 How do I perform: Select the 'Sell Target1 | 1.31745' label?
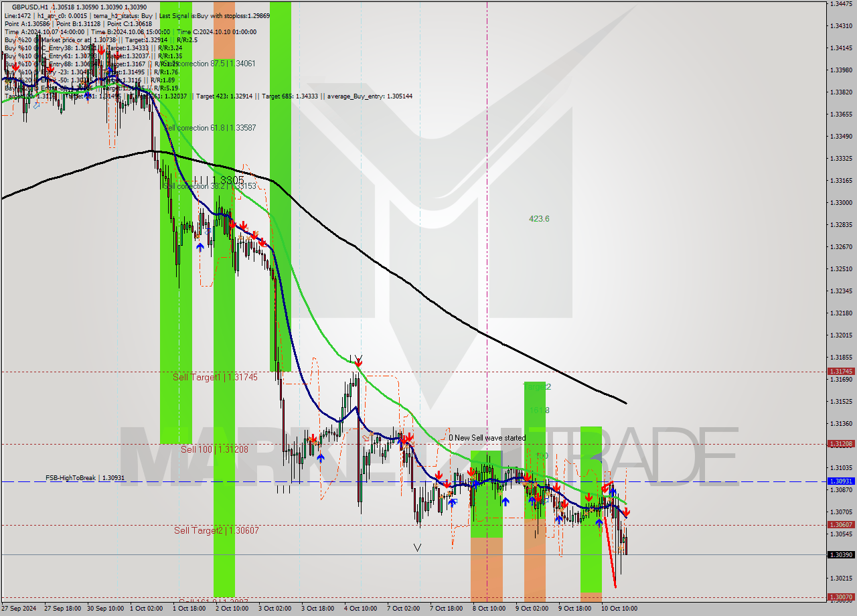[215, 377]
